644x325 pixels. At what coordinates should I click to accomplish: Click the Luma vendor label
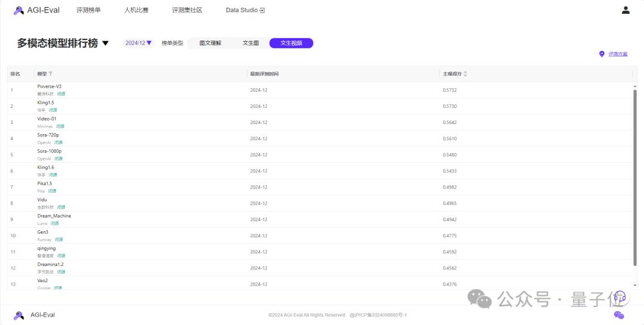pos(42,224)
